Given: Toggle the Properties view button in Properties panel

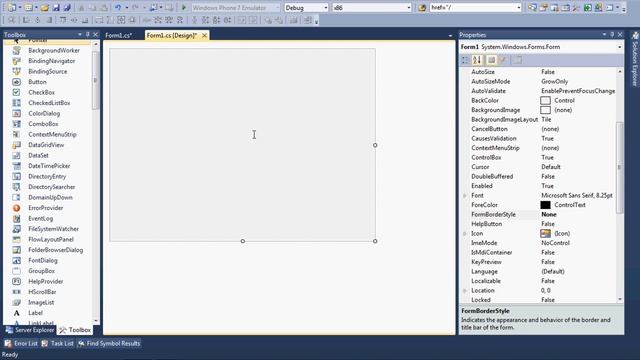Looking at the screenshot, I should [x=491, y=60].
